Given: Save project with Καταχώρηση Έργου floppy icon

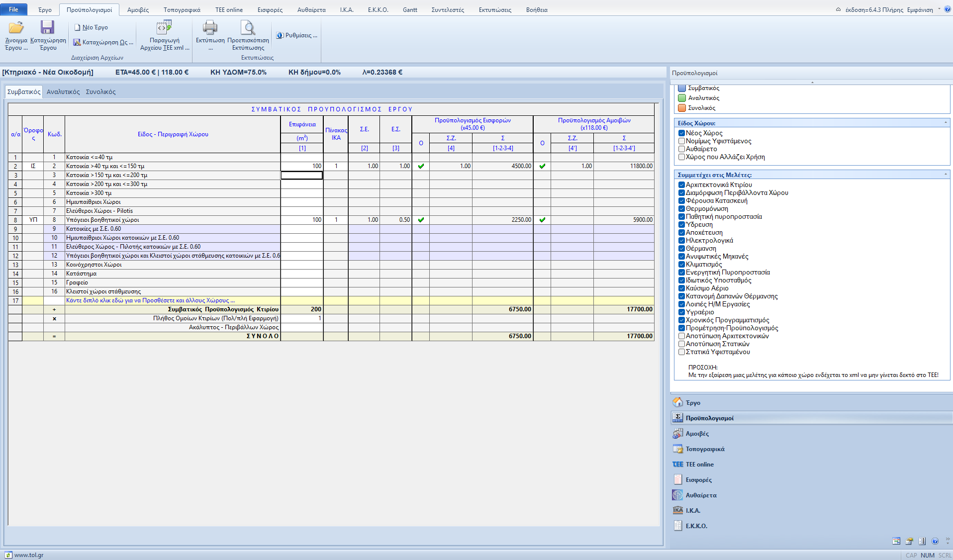Looking at the screenshot, I should point(48,28).
